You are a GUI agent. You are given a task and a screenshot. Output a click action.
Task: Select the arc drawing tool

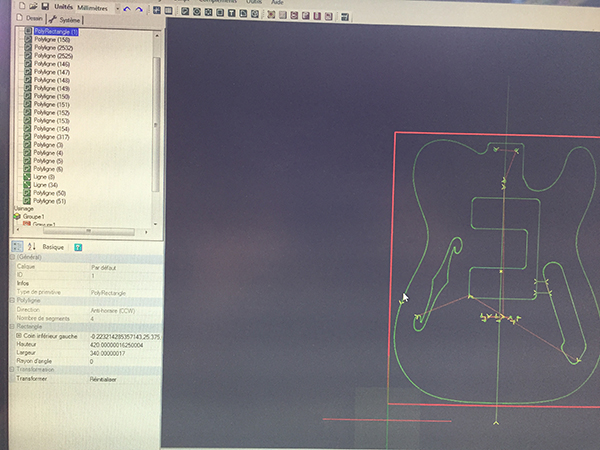[x=243, y=13]
